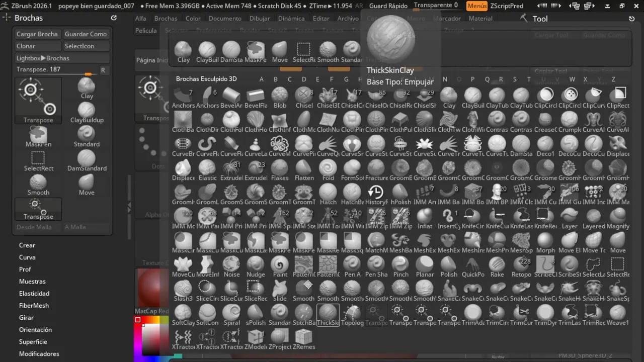Select the Slide brush
The height and width of the screenshot is (362, 644).
pos(280,290)
